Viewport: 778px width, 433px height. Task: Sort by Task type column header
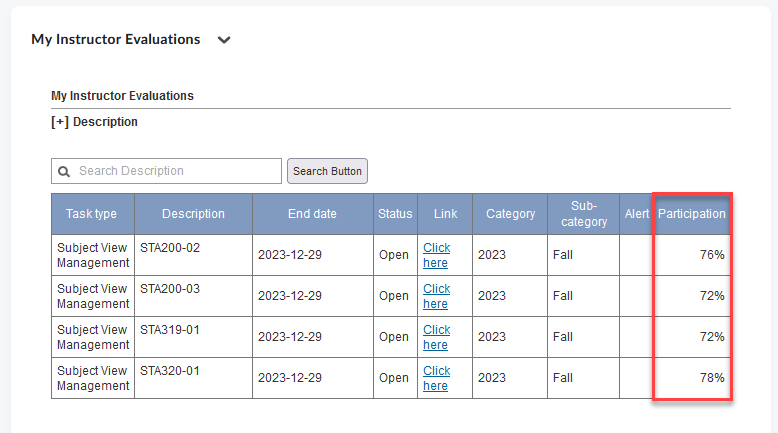tap(92, 214)
